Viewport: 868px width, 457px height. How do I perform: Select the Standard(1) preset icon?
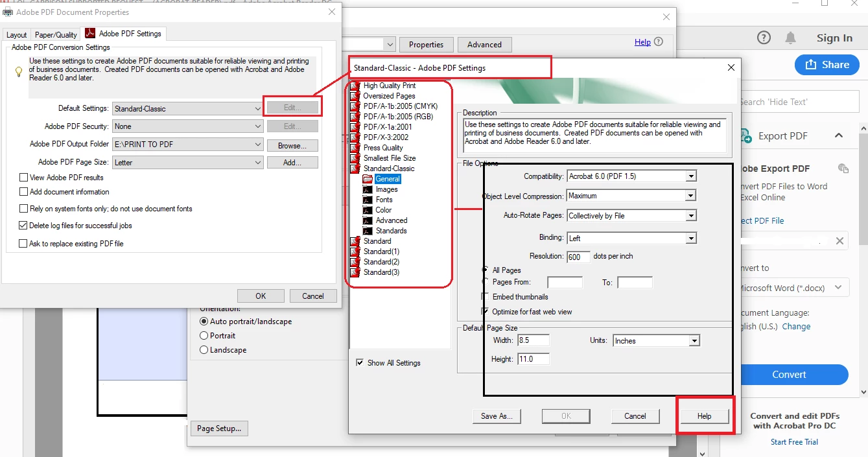(355, 252)
